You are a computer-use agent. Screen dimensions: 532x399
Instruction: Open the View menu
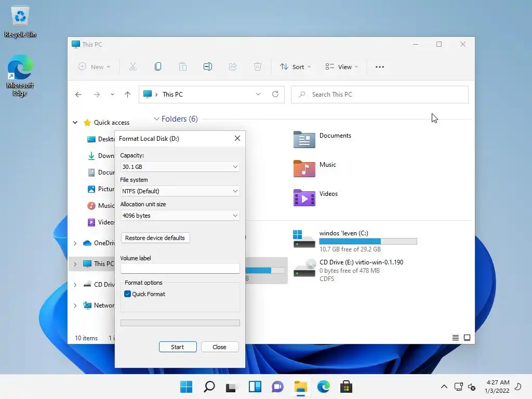pos(342,67)
